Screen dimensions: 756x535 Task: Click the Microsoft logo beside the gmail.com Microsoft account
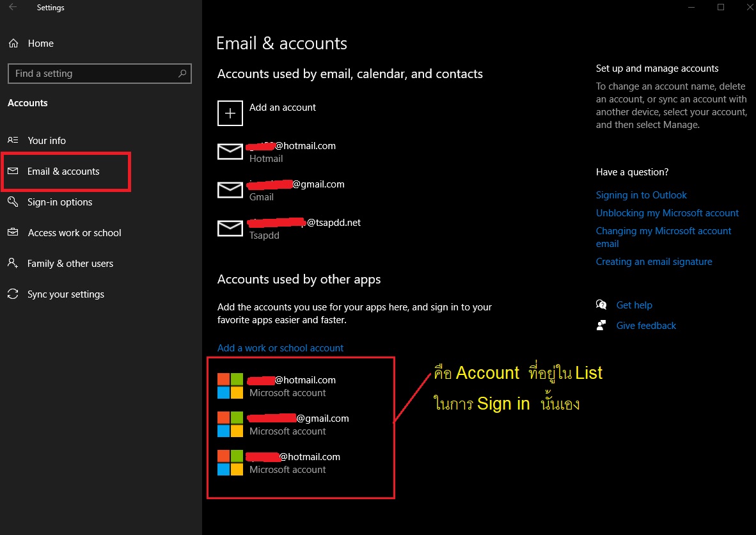(230, 424)
